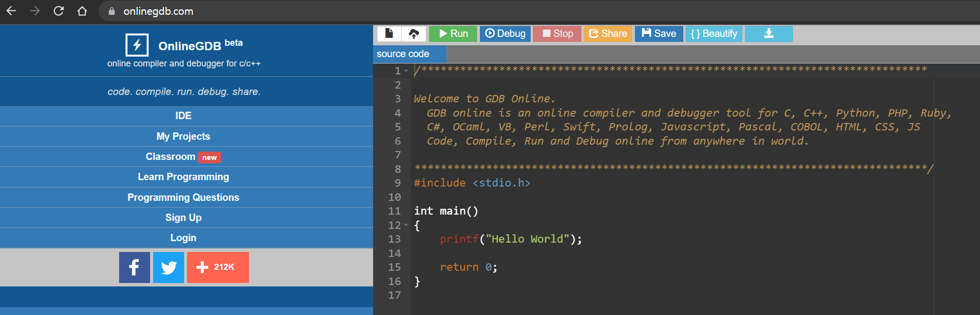This screenshot has height=315, width=980.
Task: Beautify the source code
Action: (714, 33)
